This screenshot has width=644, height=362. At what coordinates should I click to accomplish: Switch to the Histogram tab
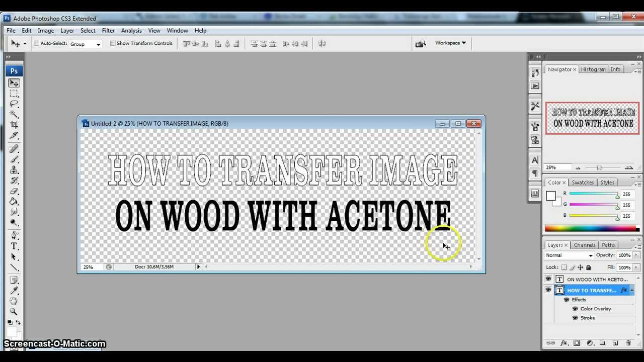593,69
